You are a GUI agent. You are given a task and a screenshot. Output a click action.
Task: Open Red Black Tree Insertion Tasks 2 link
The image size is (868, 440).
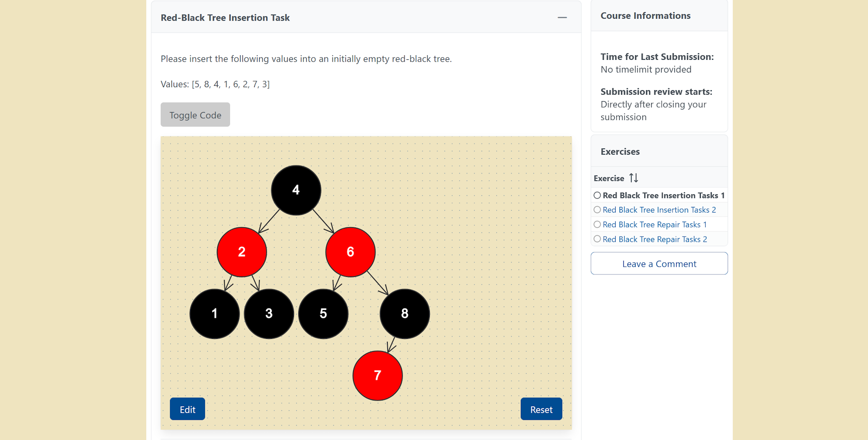[x=659, y=210]
